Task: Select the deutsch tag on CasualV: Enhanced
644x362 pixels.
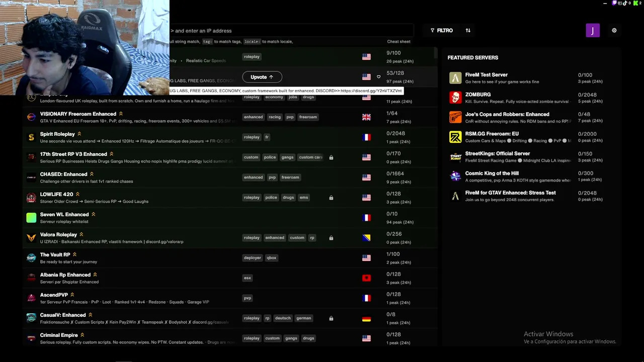Action: 283,318
